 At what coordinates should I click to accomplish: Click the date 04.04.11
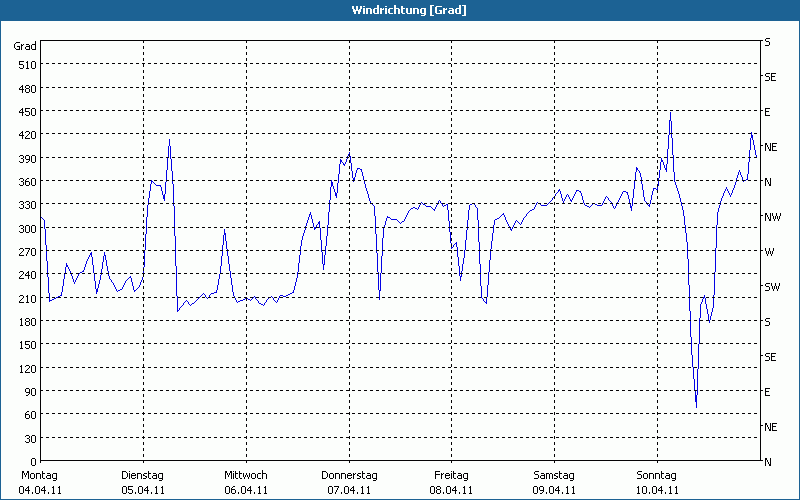(x=40, y=490)
